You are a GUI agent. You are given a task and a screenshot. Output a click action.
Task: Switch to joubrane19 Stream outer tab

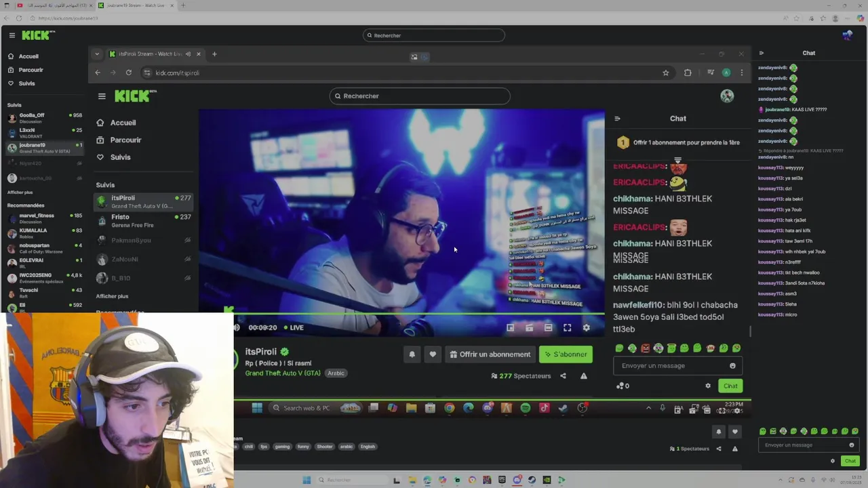(x=135, y=5)
